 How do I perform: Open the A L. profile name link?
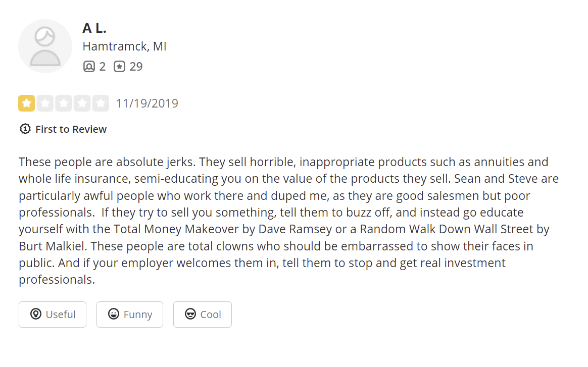click(x=94, y=28)
